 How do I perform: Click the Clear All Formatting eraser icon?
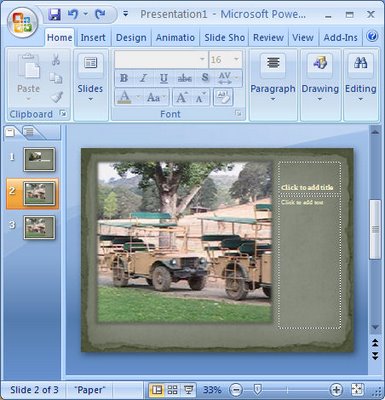click(x=223, y=97)
